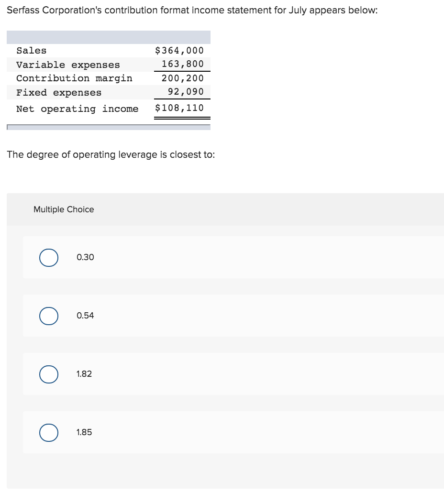Select the radio button for answer 0.54

click(48, 316)
